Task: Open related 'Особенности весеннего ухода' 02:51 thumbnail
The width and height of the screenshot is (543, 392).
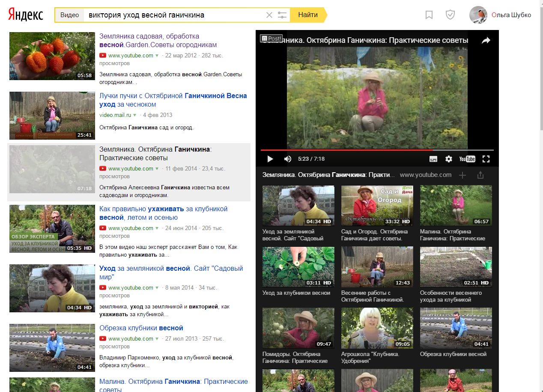Action: (456, 267)
